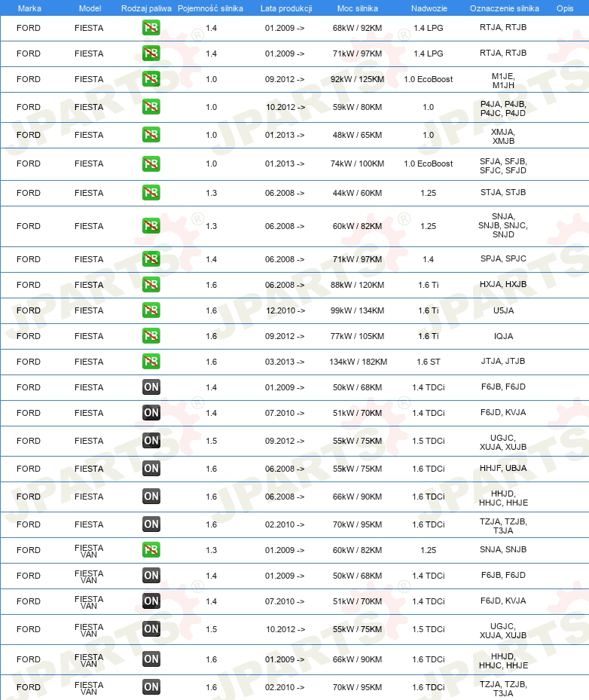Click production date 10.2012 -> in 59kW / 80KM row

[285, 107]
